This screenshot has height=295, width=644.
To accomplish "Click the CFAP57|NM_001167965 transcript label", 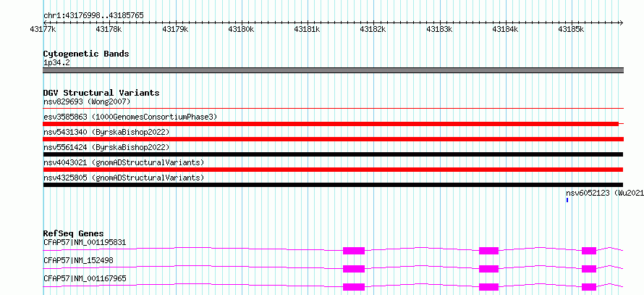I will (85, 279).
